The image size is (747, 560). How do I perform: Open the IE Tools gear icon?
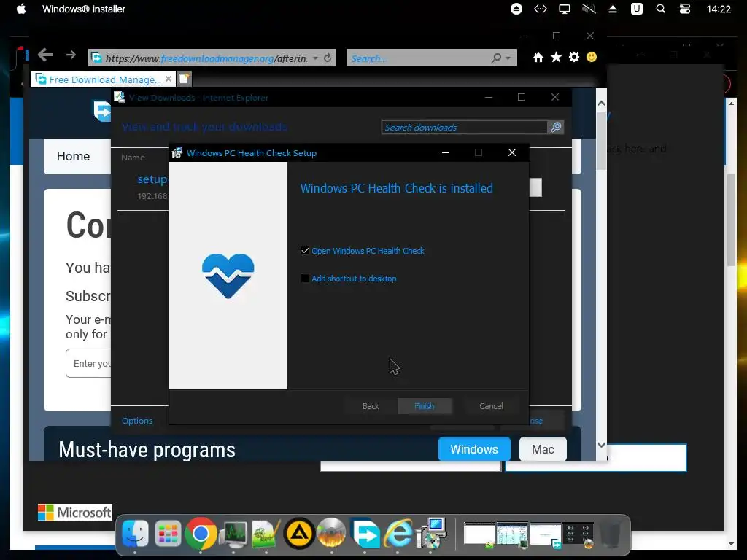click(x=574, y=57)
